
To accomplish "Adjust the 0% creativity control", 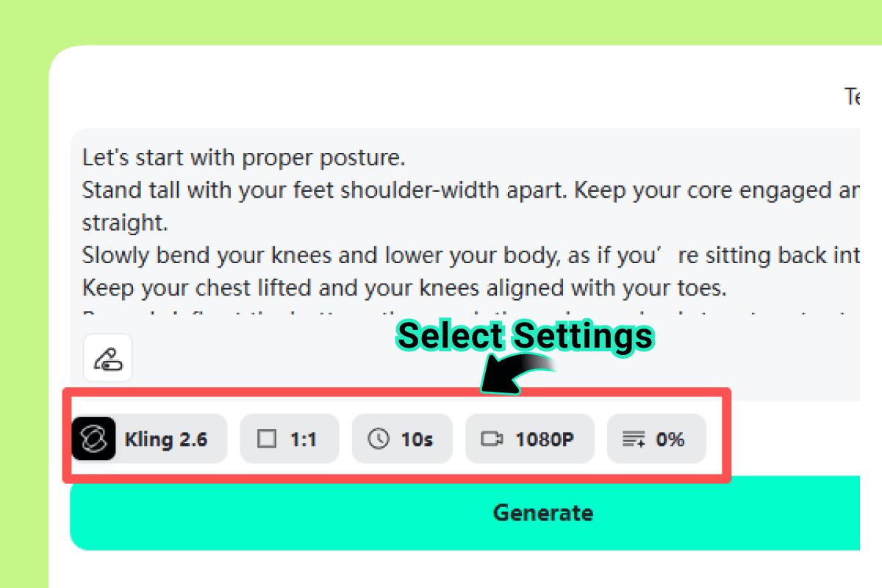I will coord(656,439).
